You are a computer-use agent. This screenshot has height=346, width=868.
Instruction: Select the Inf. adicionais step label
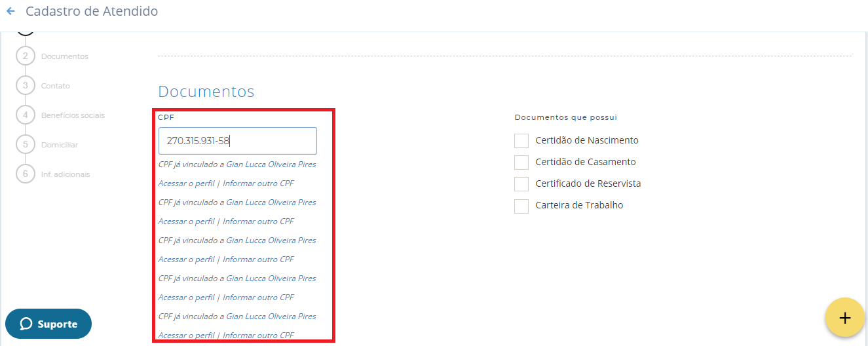[x=66, y=174]
